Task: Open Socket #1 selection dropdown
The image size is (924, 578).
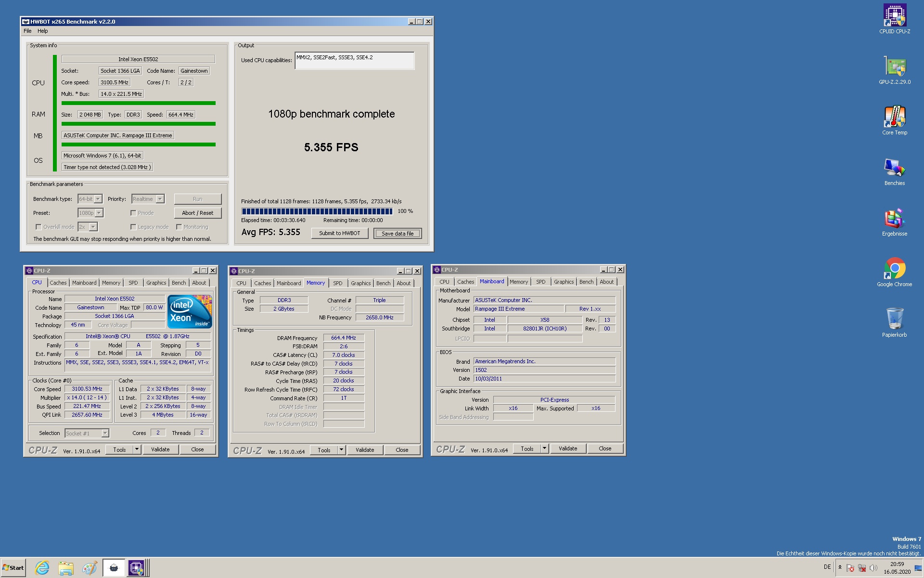Action: [x=87, y=433]
